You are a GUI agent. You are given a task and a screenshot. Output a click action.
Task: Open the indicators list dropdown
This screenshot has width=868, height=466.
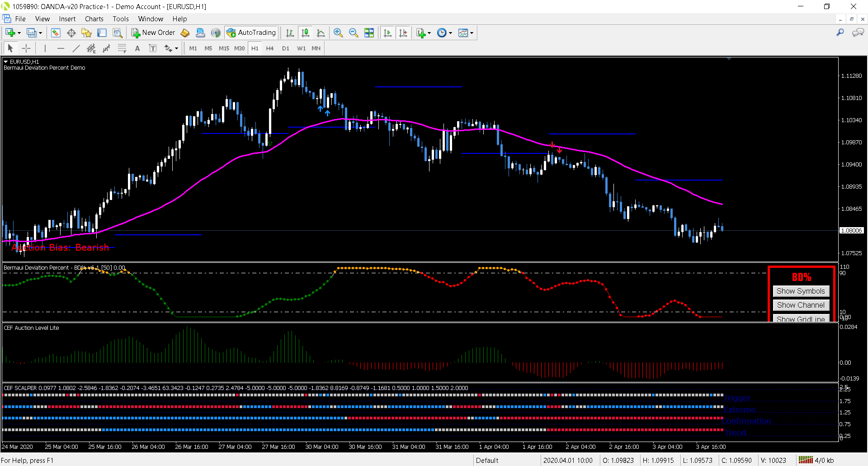(x=429, y=33)
